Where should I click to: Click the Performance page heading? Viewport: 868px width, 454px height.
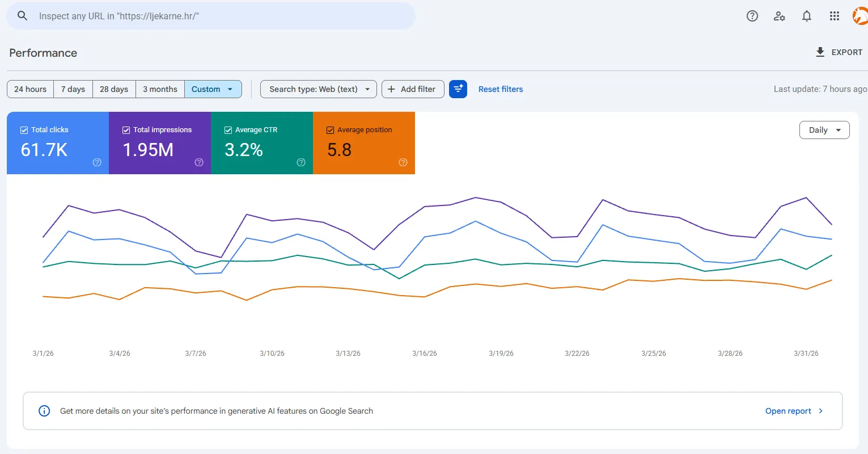(x=43, y=53)
